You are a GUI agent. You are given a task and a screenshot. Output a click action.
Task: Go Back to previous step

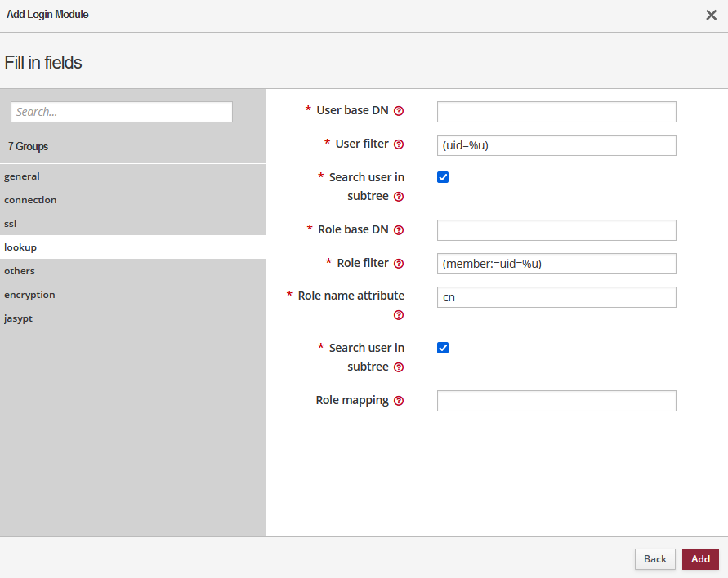click(654, 558)
